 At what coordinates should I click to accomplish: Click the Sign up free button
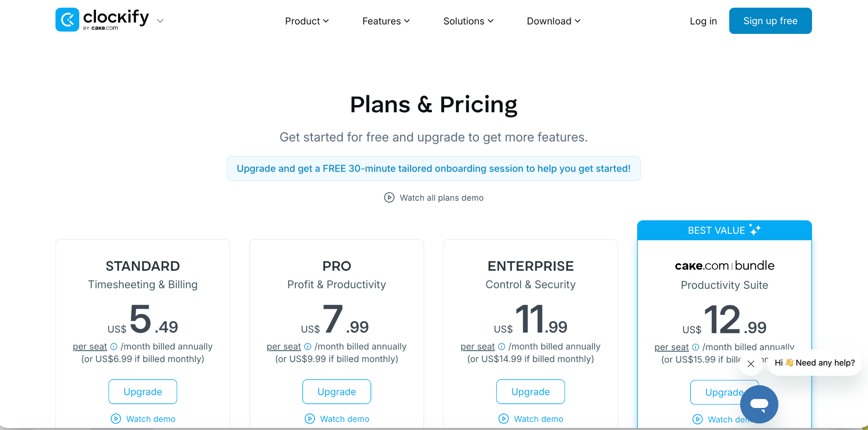[770, 21]
